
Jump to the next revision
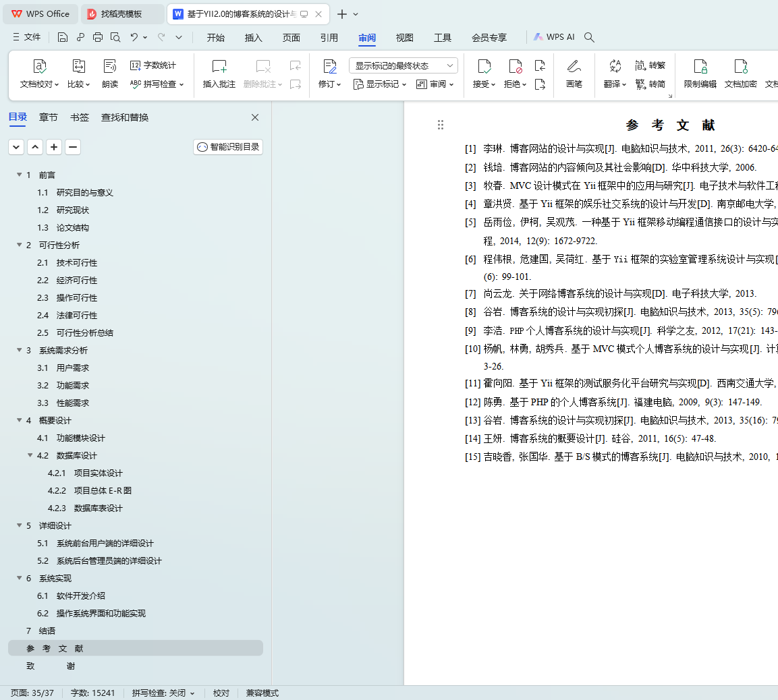point(540,84)
